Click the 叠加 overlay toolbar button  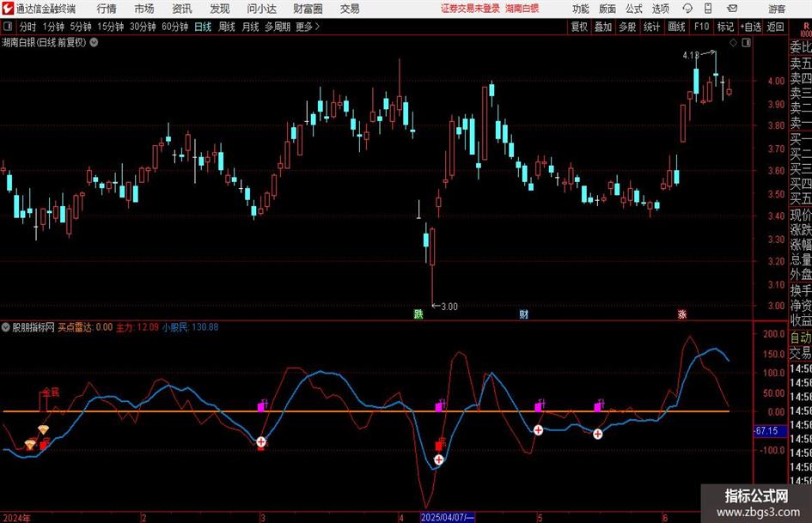(x=603, y=27)
